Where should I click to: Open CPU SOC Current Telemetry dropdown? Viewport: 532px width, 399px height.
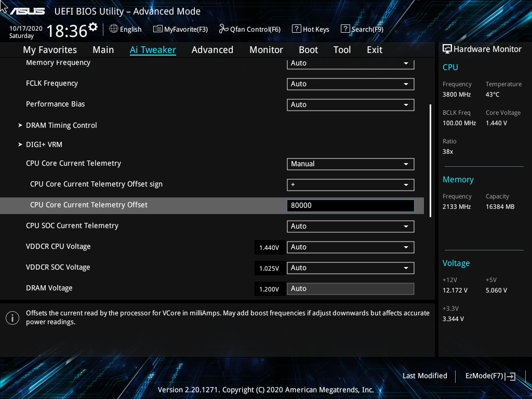tap(351, 227)
